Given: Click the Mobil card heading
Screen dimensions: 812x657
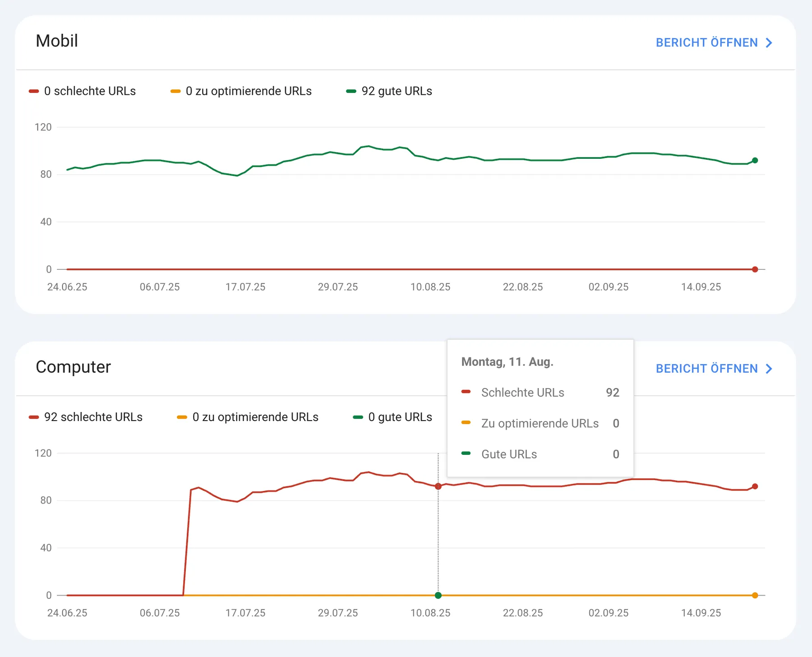Looking at the screenshot, I should click(57, 41).
